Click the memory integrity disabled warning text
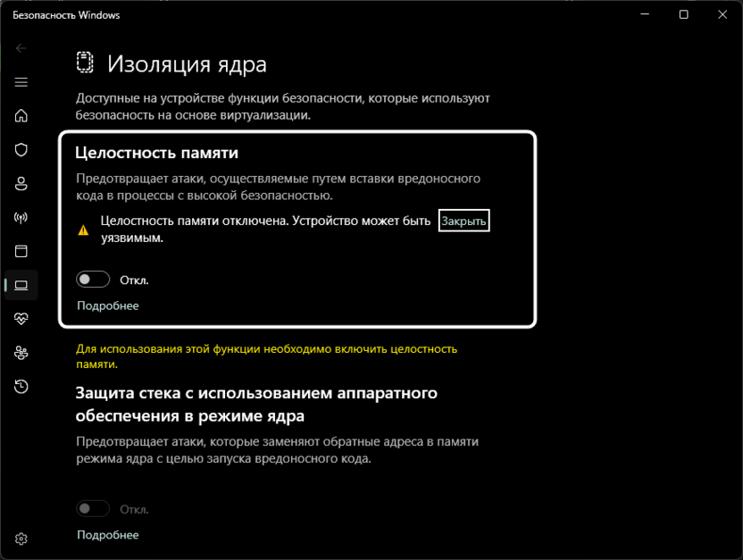743x560 pixels. [x=265, y=230]
